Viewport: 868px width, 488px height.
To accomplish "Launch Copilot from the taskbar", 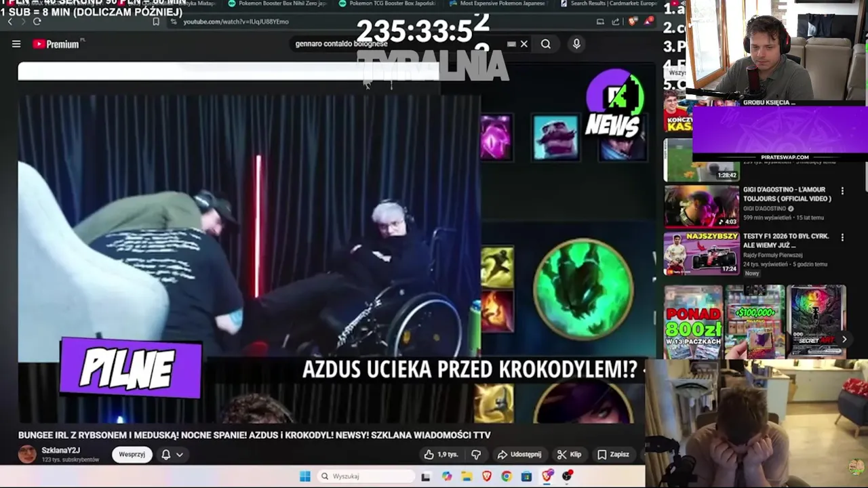I will (x=446, y=476).
